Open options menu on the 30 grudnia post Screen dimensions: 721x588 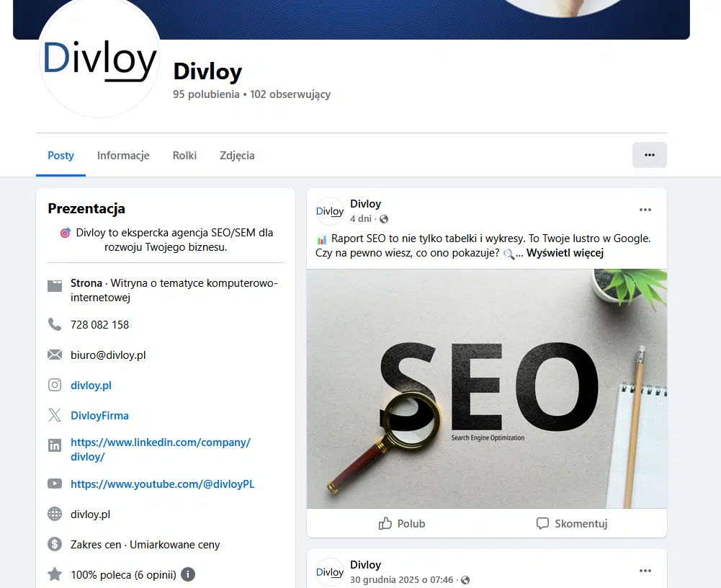(x=645, y=571)
